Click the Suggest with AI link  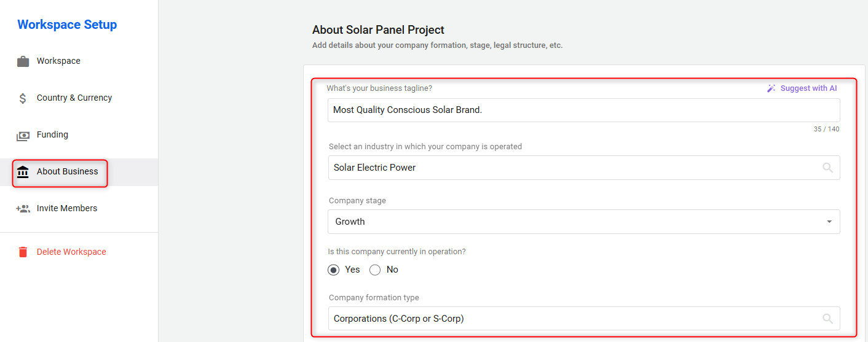click(808, 88)
